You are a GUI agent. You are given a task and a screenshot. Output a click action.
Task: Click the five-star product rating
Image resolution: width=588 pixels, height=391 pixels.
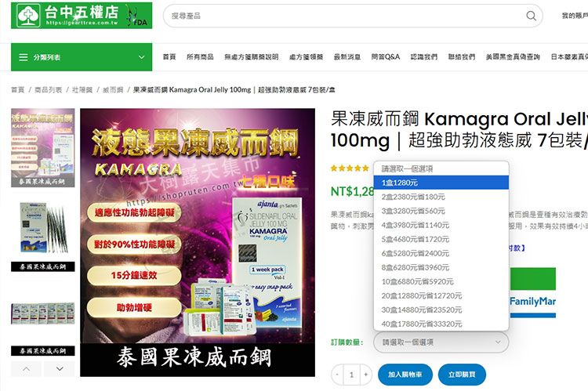pyautogui.click(x=350, y=168)
